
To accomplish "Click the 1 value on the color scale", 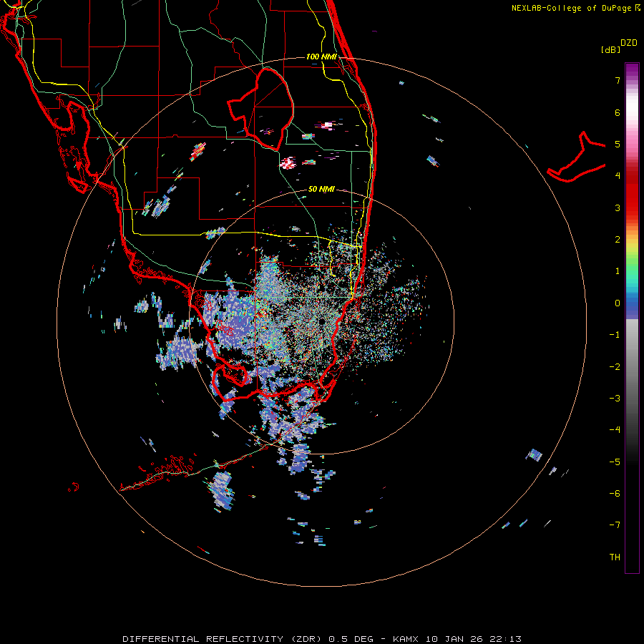I will [x=618, y=271].
